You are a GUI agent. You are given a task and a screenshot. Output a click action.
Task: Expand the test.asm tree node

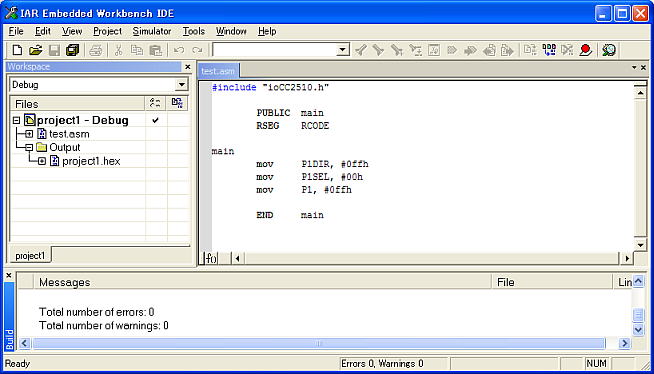coord(29,134)
